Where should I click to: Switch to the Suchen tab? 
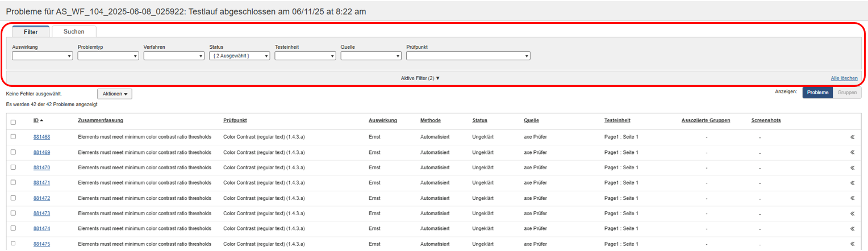point(74,32)
